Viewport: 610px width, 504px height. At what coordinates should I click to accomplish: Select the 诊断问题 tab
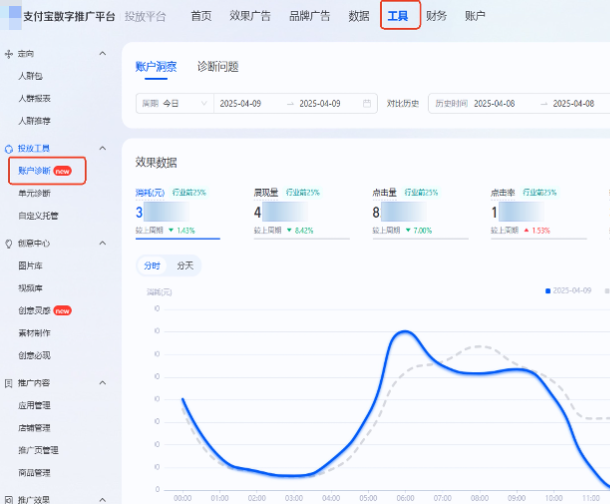coord(218,67)
